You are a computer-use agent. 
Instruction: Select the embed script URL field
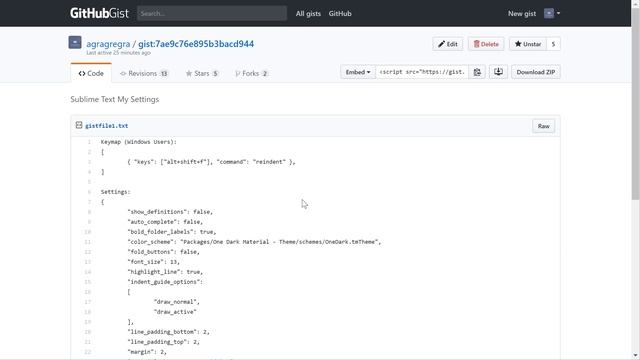422,72
